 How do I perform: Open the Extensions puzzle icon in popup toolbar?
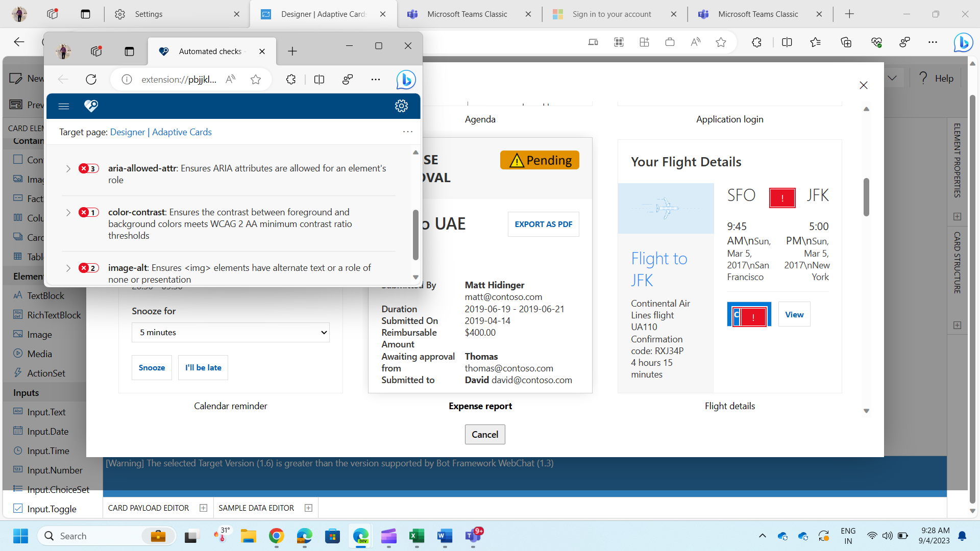coord(291,79)
